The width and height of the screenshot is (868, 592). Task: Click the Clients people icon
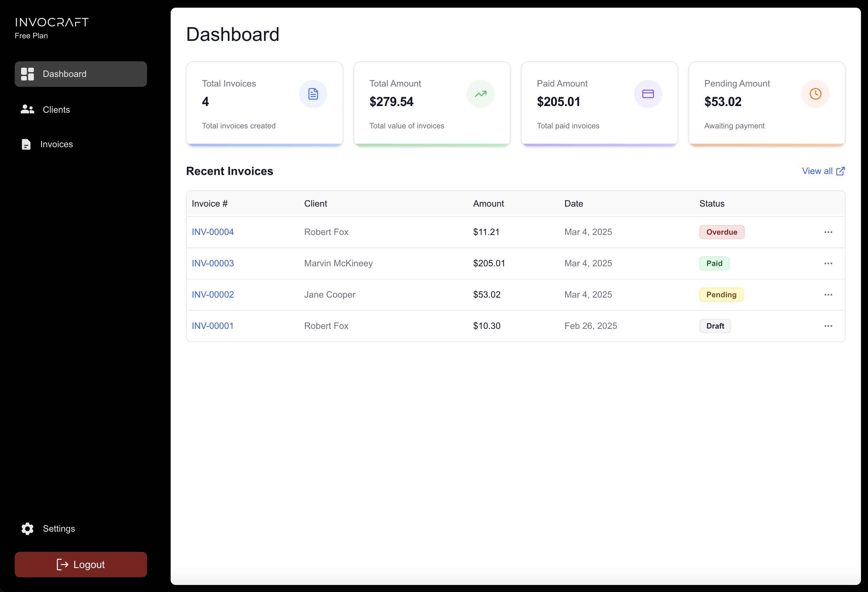(x=27, y=110)
